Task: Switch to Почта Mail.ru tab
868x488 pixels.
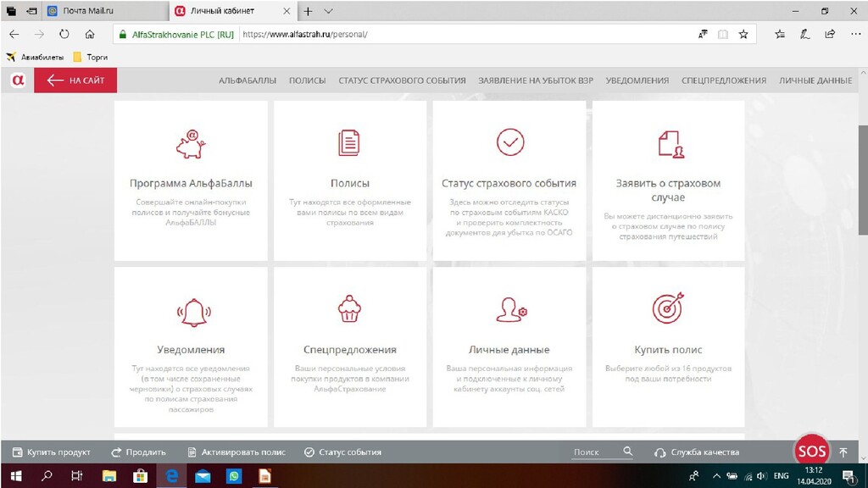Action: click(x=105, y=11)
